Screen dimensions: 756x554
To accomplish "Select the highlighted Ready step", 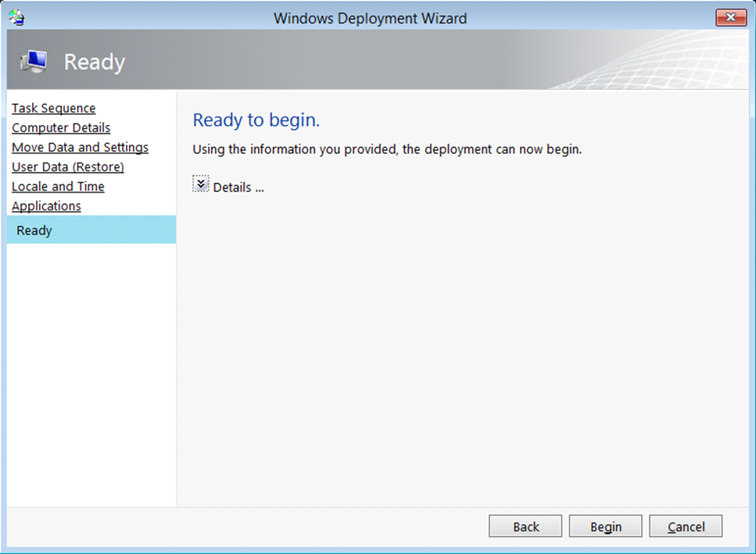I will coord(91,230).
